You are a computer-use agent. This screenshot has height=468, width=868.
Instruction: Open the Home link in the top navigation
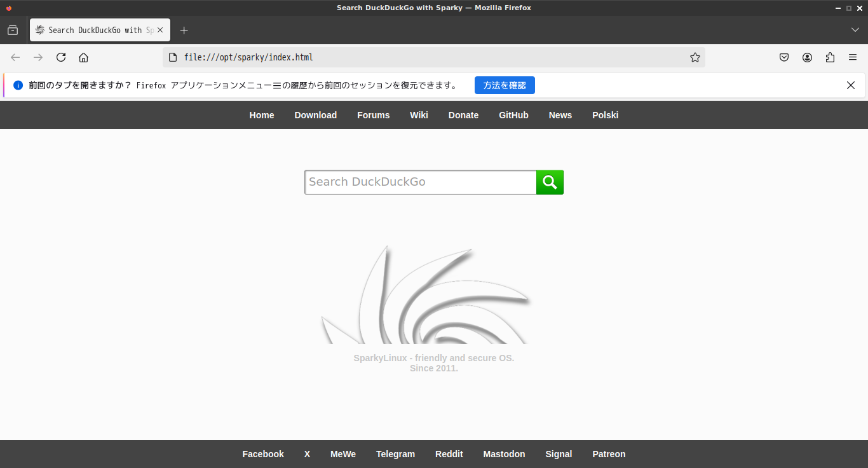click(262, 115)
